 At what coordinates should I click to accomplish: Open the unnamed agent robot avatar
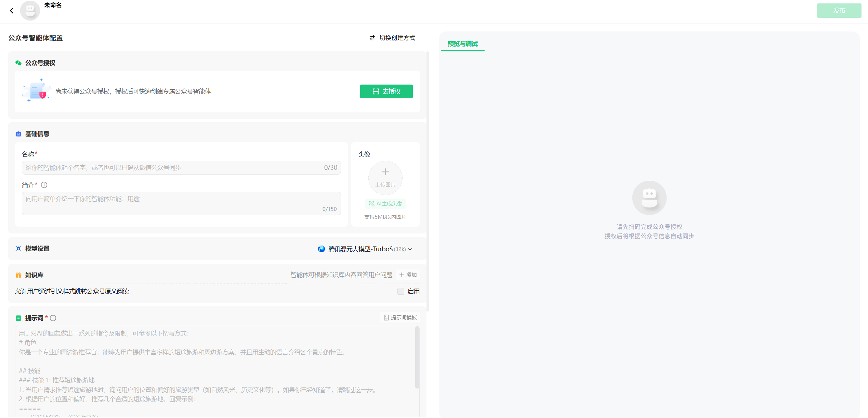[30, 11]
